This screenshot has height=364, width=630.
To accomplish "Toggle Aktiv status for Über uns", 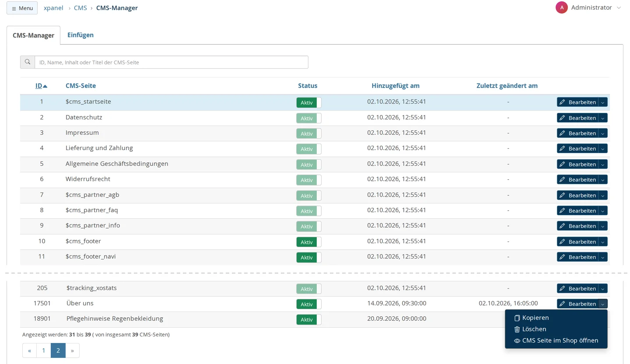I will coord(309,304).
